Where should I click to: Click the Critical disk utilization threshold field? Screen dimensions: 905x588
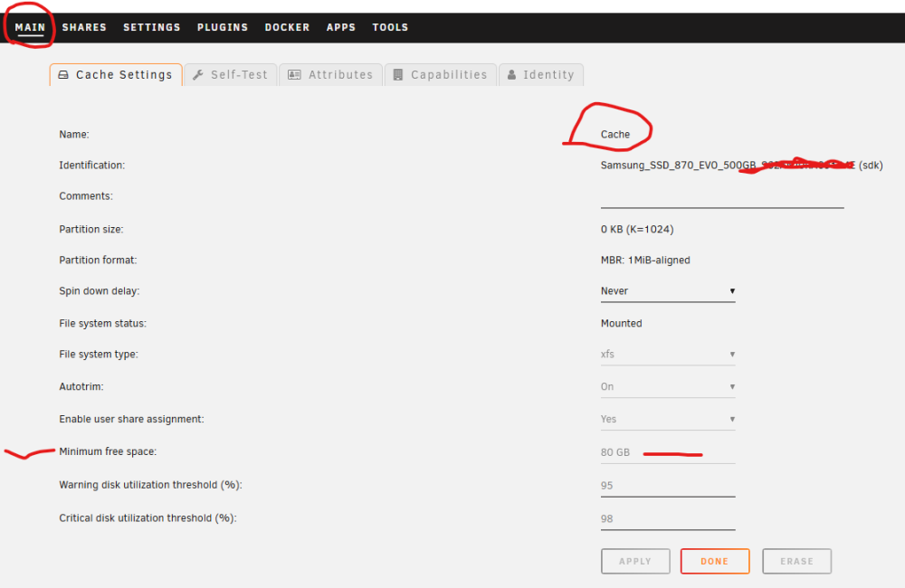coord(668,518)
